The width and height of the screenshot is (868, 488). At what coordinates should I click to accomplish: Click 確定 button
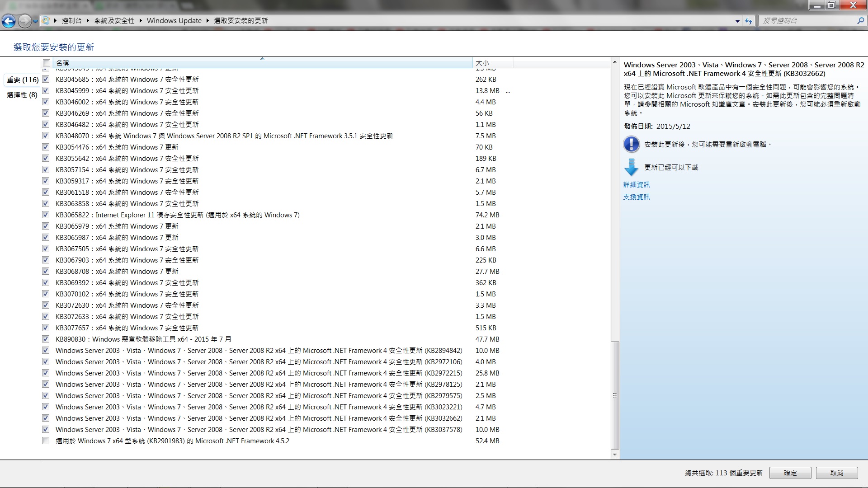pyautogui.click(x=790, y=473)
